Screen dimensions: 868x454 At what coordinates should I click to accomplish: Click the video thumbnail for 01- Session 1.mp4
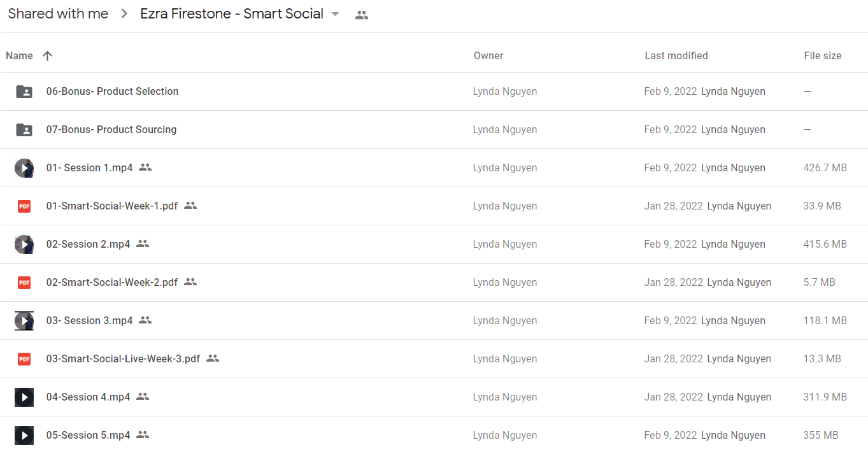click(x=24, y=168)
